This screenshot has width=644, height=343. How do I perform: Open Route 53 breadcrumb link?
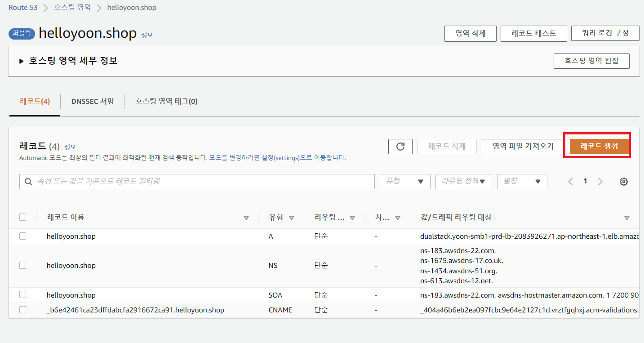[x=24, y=8]
